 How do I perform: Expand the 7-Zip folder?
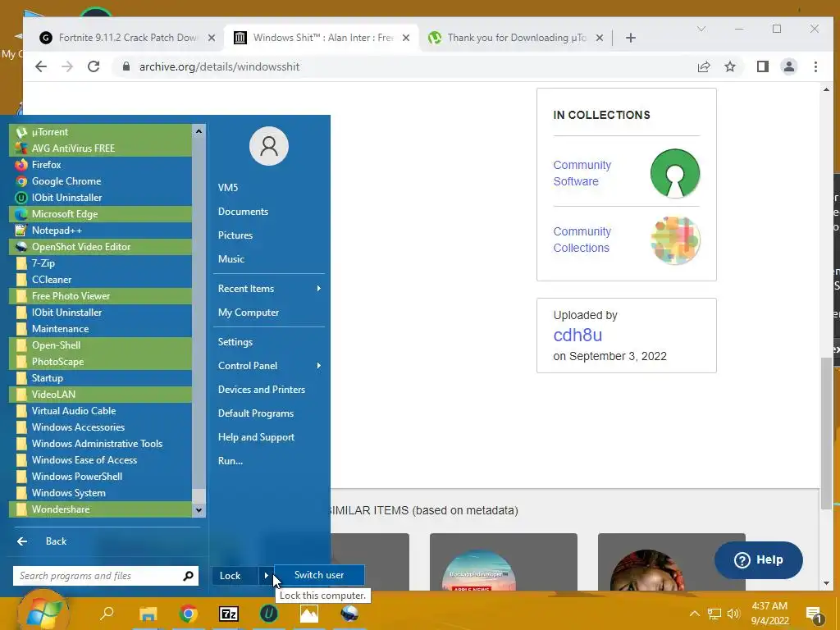click(x=100, y=263)
